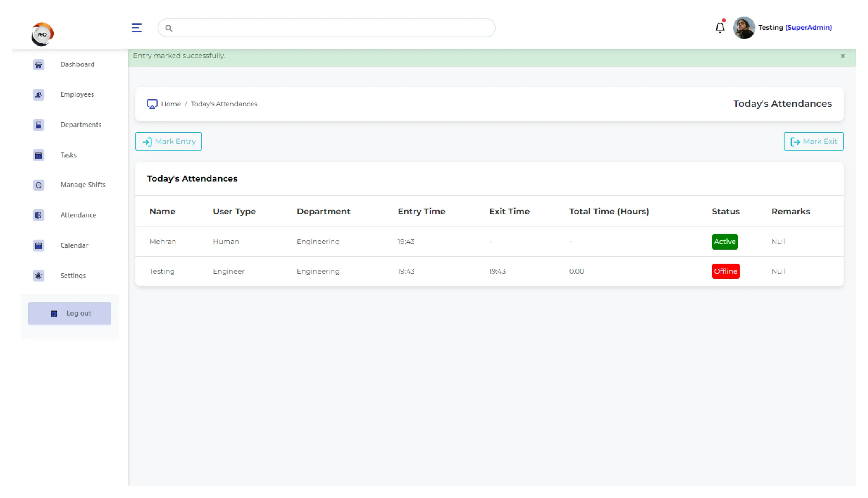
Task: Click the Manage Shifts clock icon
Action: click(x=39, y=185)
